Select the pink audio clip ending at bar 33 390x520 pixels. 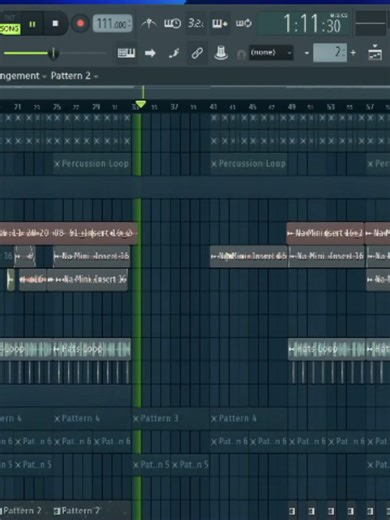click(x=68, y=233)
